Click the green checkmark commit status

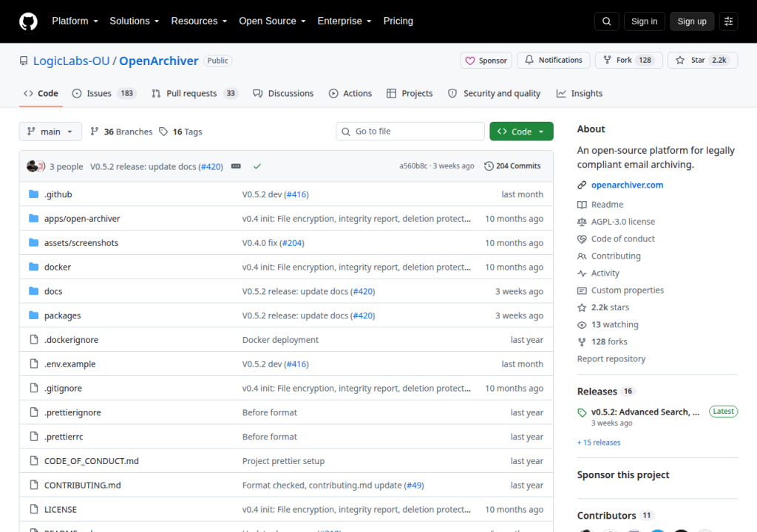click(257, 166)
